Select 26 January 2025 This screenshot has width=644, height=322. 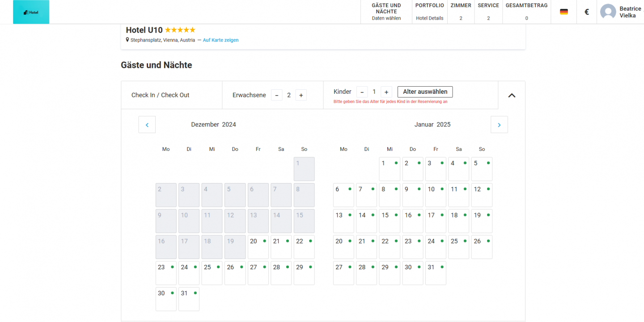482,247
